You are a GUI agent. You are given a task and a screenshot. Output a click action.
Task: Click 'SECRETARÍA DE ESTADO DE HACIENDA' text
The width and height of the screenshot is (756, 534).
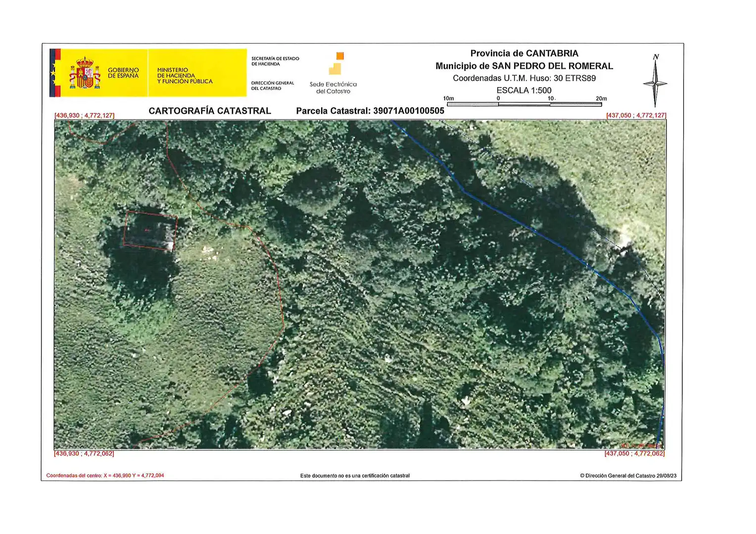pyautogui.click(x=275, y=61)
